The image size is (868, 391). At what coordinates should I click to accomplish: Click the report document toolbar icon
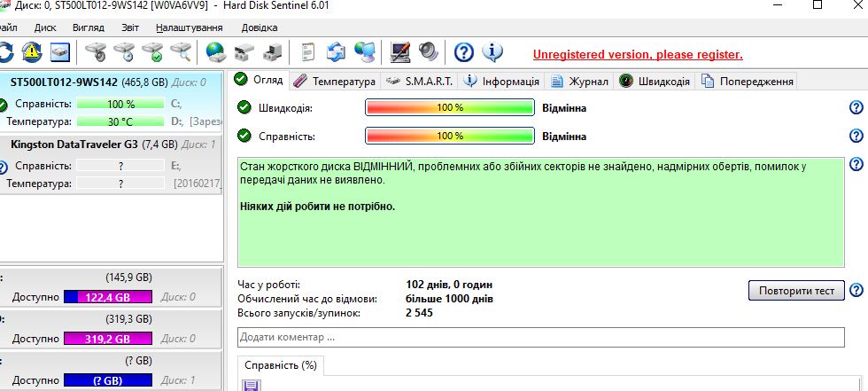point(307,52)
